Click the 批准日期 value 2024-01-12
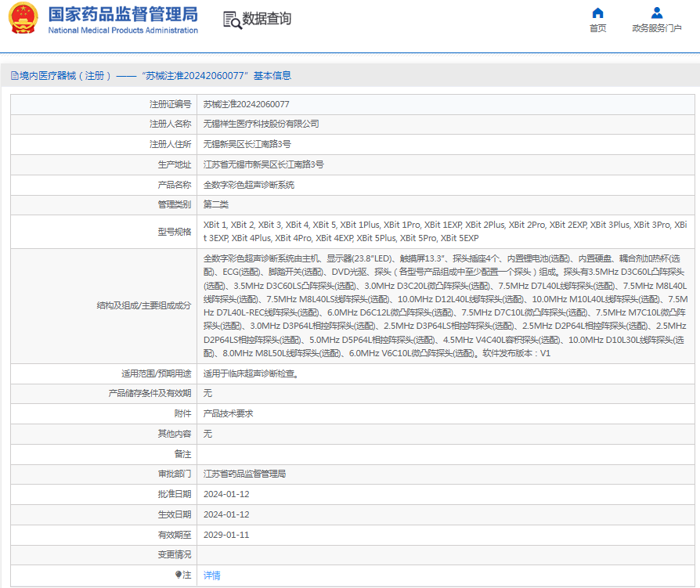This screenshot has height=588, width=700. 226,494
